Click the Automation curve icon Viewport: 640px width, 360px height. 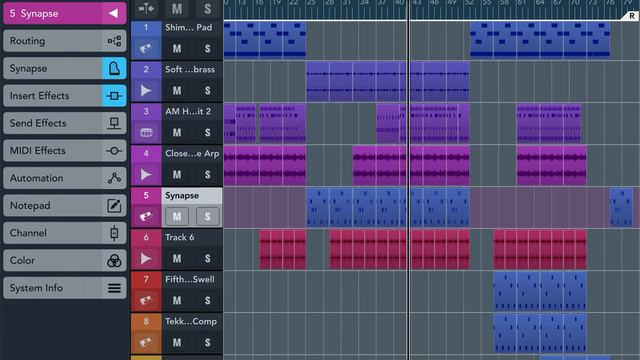point(114,178)
